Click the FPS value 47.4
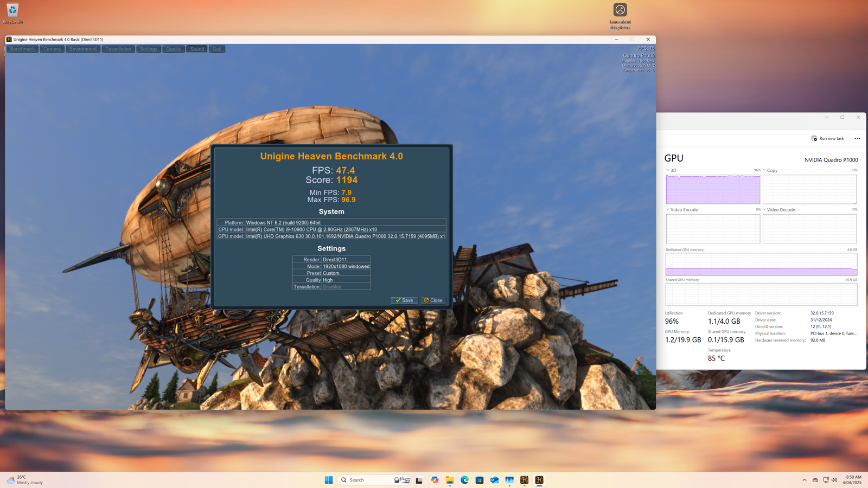868x488 pixels. click(345, 170)
